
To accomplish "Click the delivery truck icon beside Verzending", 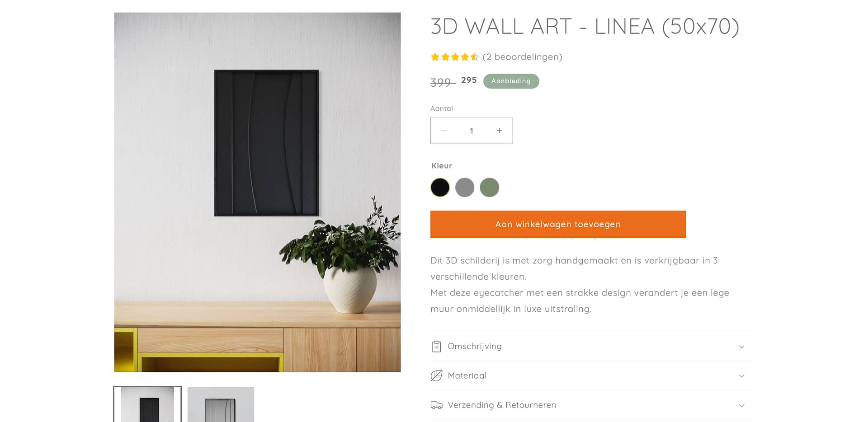I will click(436, 405).
